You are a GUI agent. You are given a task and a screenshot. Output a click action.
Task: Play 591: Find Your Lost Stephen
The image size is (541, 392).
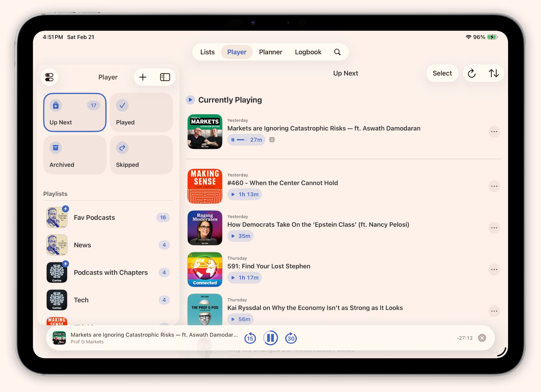244,277
